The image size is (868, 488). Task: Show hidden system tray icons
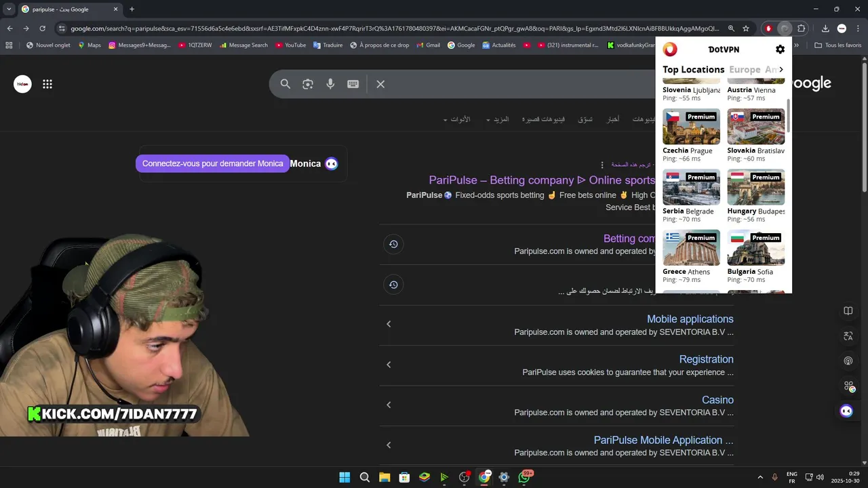[760, 477]
